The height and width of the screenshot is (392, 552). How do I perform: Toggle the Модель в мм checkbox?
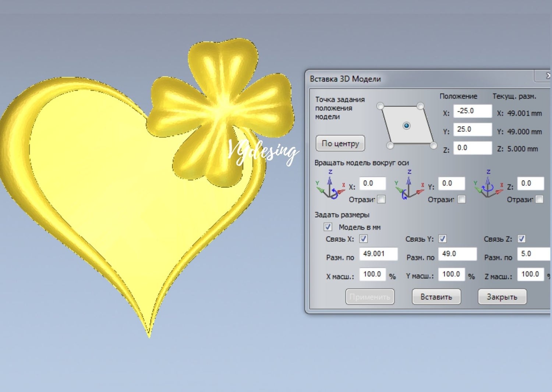click(328, 227)
